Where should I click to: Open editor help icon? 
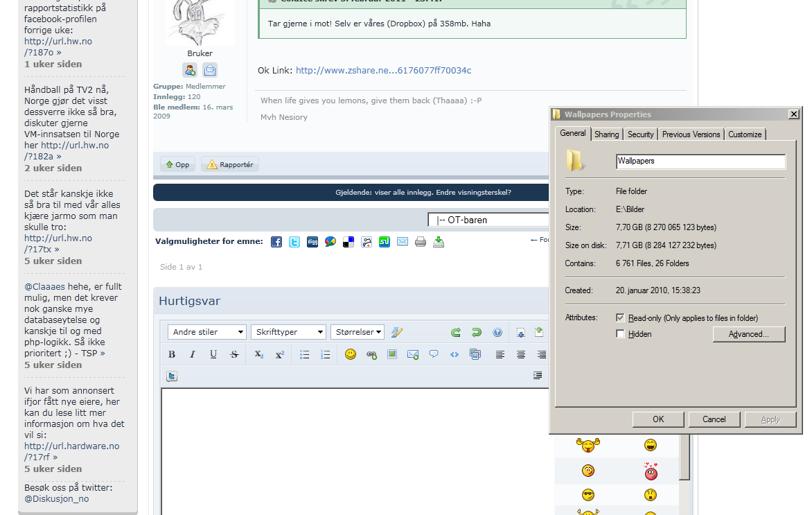point(497,332)
